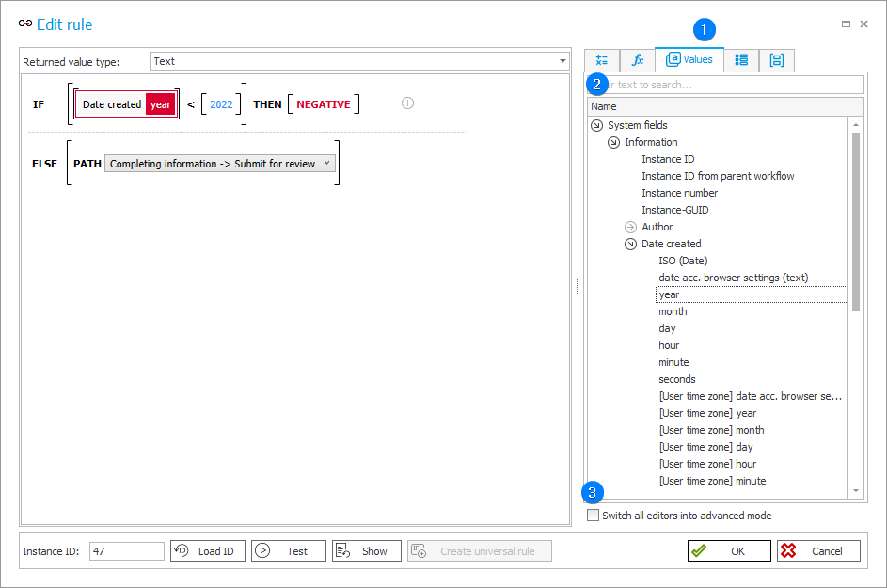The height and width of the screenshot is (588, 887).
Task: Click the scrollbar down arrow
Action: pyautogui.click(x=856, y=491)
